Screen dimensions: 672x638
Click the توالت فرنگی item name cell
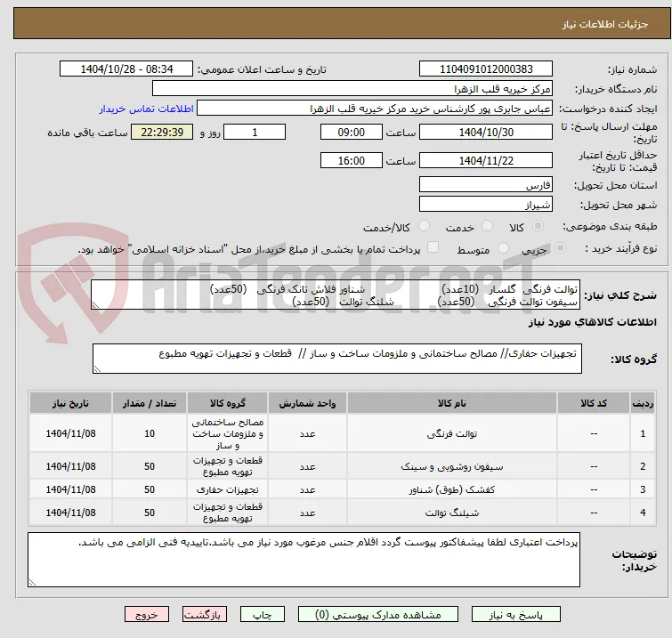452,433
